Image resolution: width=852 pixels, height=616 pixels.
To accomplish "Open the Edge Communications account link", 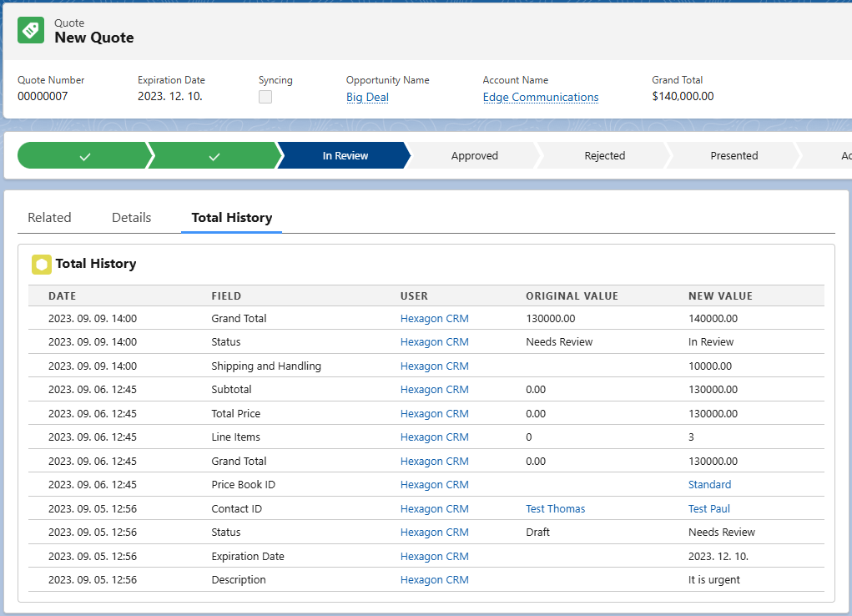I will 540,98.
